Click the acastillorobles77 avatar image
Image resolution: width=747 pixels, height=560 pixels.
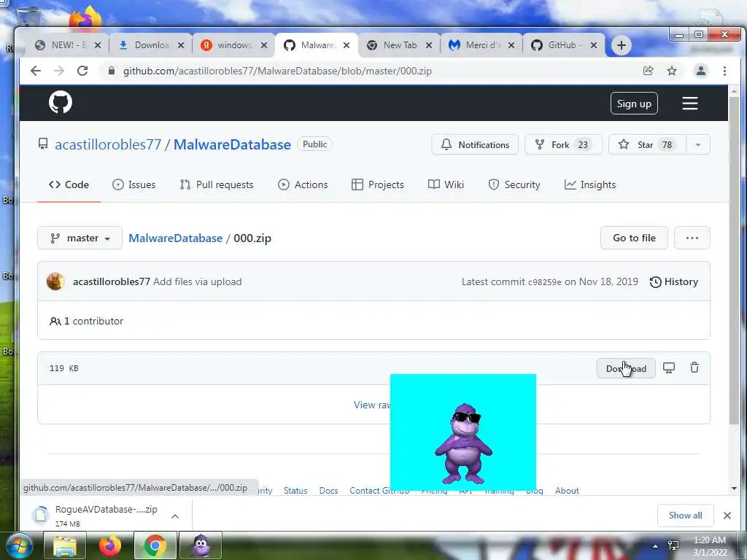pyautogui.click(x=55, y=281)
